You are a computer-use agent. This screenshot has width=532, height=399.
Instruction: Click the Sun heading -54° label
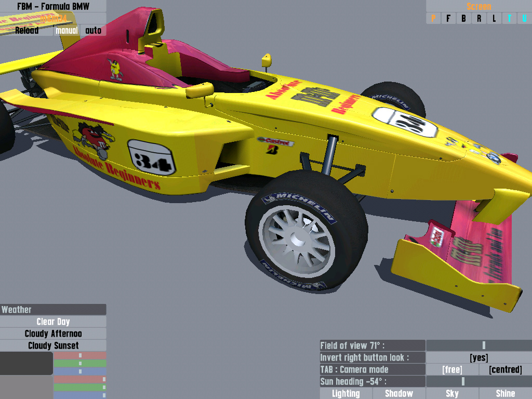[373, 381]
